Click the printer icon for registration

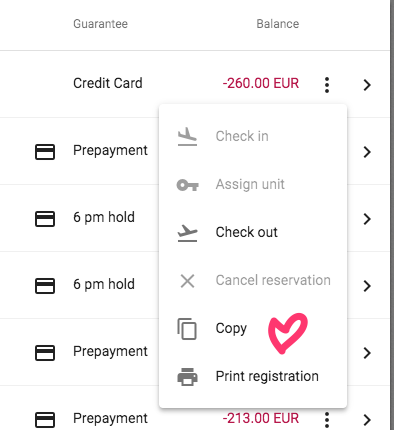[187, 377]
